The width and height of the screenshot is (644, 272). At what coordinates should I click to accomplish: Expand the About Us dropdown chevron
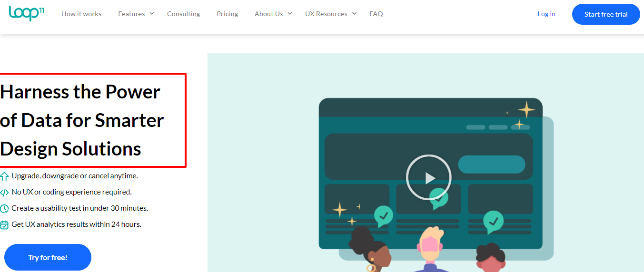click(290, 14)
